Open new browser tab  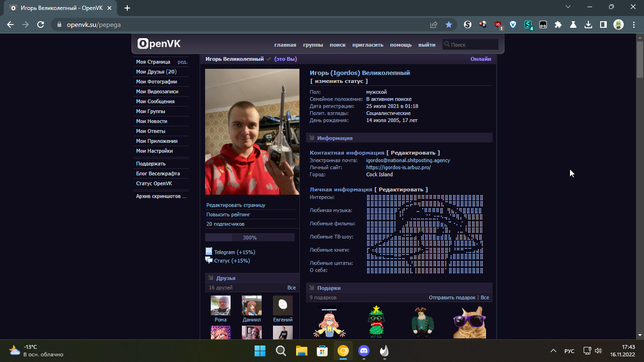127,8
